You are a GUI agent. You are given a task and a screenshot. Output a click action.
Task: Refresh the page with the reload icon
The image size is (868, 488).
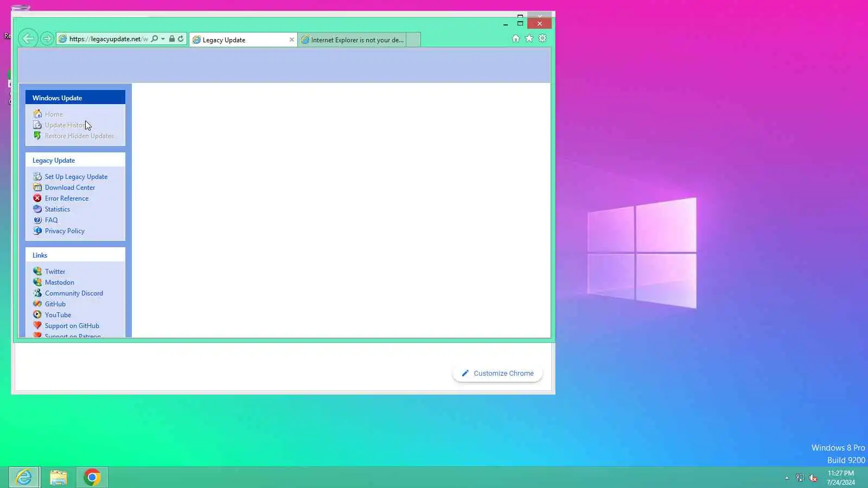click(181, 38)
